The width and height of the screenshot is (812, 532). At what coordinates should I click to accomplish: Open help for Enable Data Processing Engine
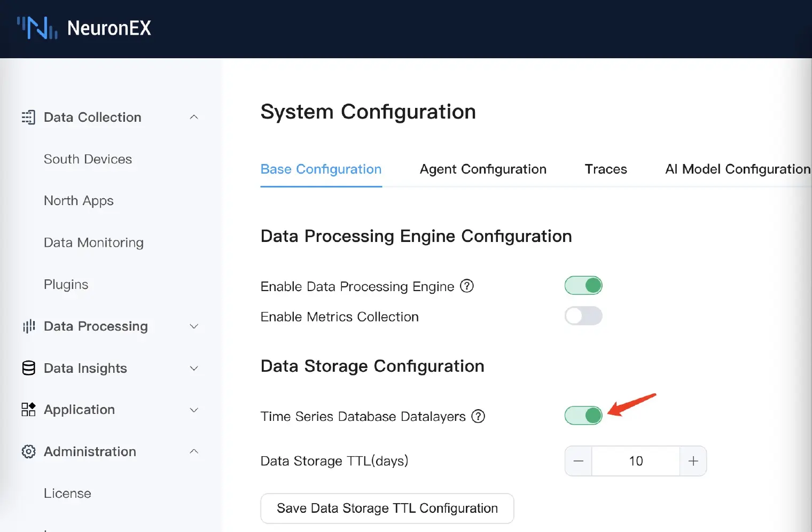pos(467,286)
